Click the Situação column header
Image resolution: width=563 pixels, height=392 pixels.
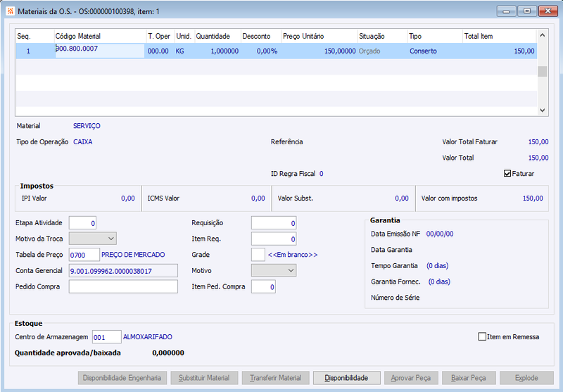(382, 37)
